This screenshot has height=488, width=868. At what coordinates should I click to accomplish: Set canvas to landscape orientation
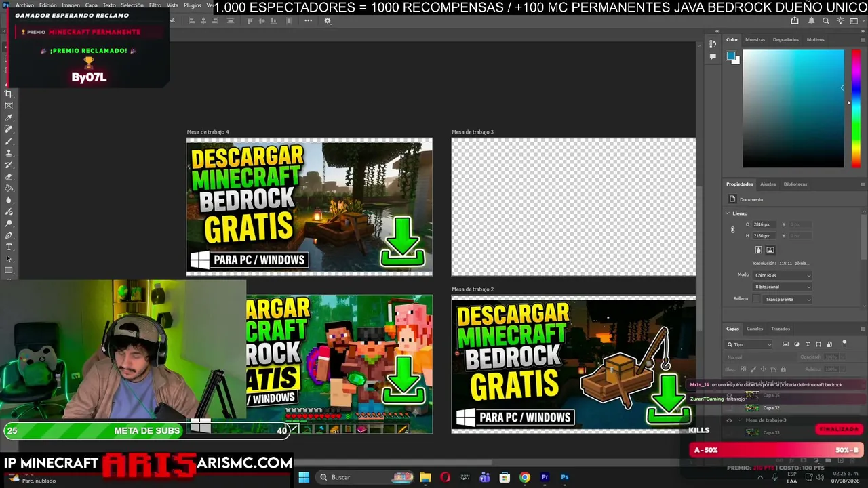[x=770, y=250]
